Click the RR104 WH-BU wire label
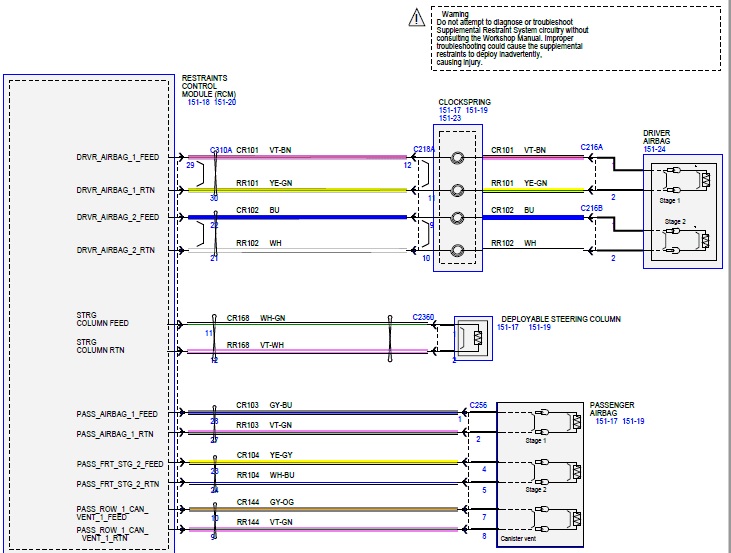The height and width of the screenshot is (553, 731). (265, 475)
